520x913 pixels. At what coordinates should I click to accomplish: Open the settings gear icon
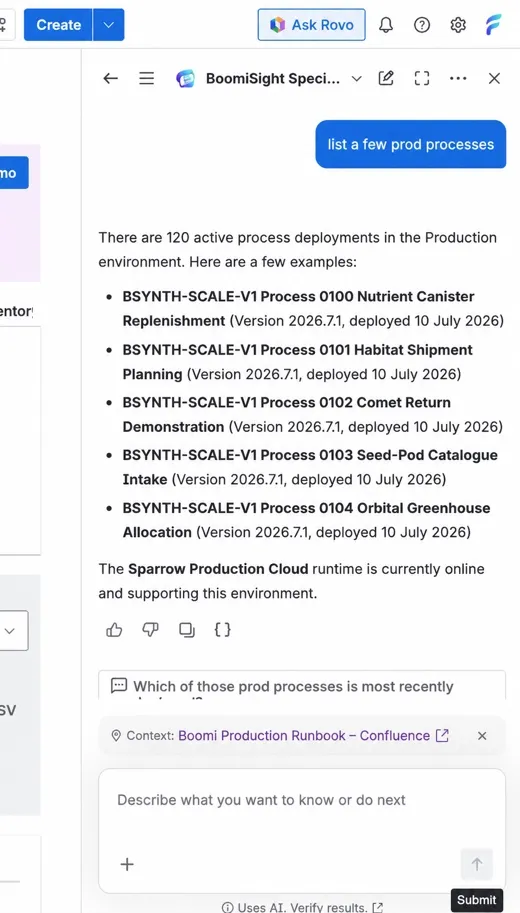pyautogui.click(x=458, y=25)
